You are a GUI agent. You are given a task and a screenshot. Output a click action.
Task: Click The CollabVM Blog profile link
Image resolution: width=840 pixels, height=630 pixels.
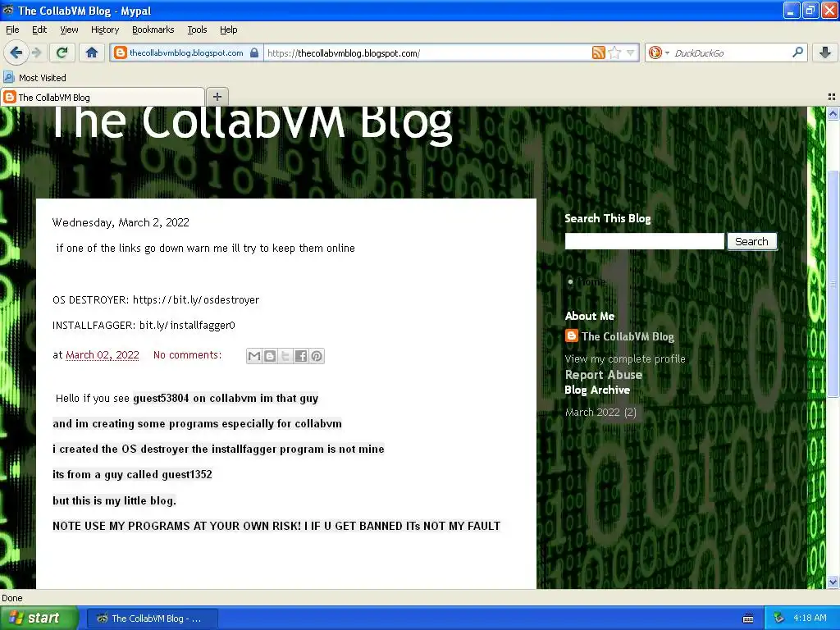(628, 336)
